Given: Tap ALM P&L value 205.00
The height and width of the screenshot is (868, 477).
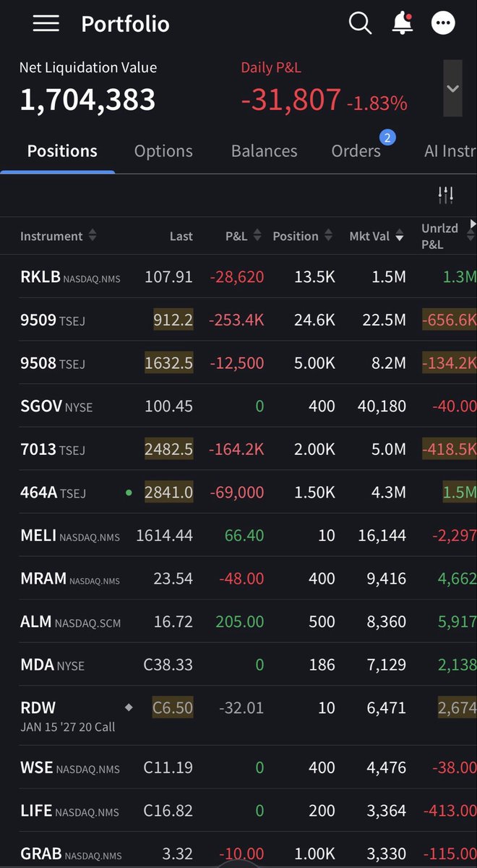Looking at the screenshot, I should click(240, 621).
